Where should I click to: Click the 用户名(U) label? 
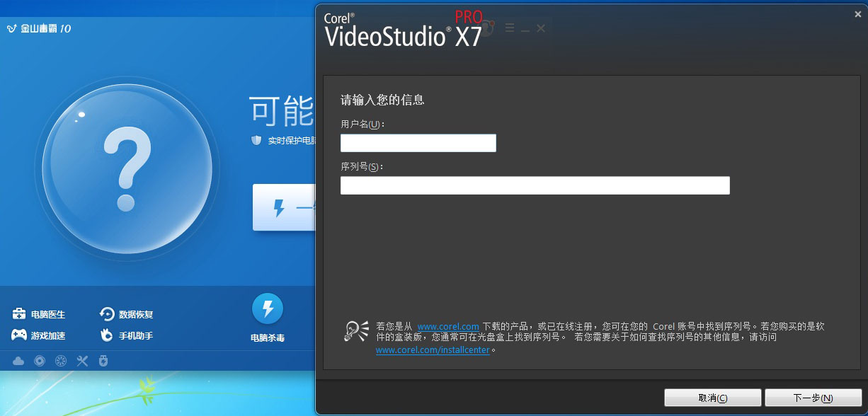click(363, 125)
